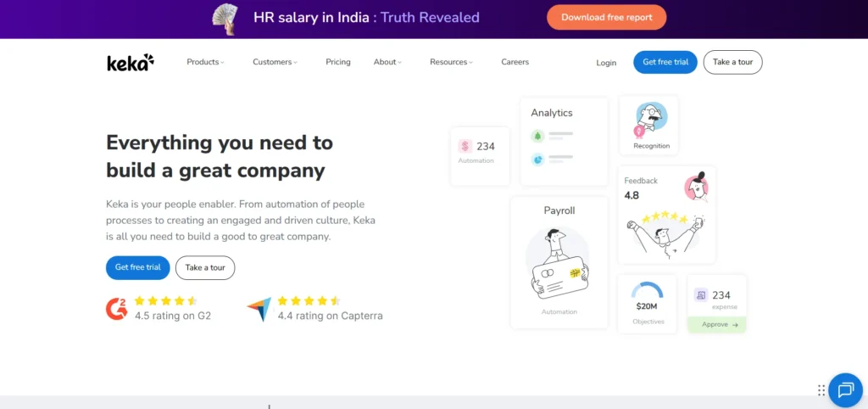Viewport: 868px width, 409px height.
Task: Click the Recognition avatar illustration
Action: pos(649,120)
